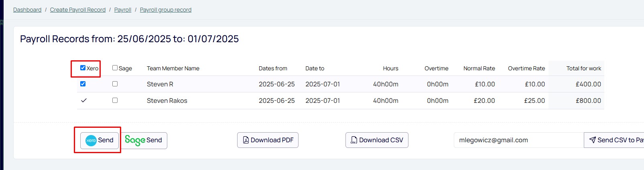Toggle the Sage header checkbox

(115, 68)
